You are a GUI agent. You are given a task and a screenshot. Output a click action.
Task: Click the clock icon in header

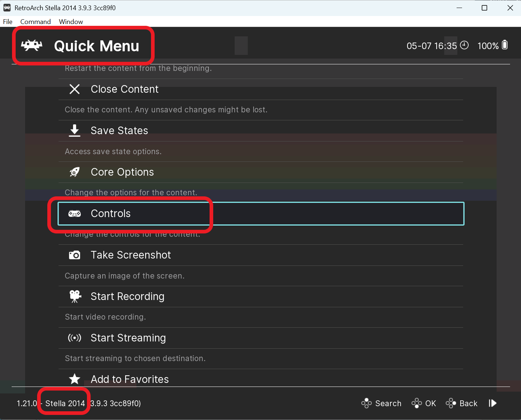tap(464, 45)
